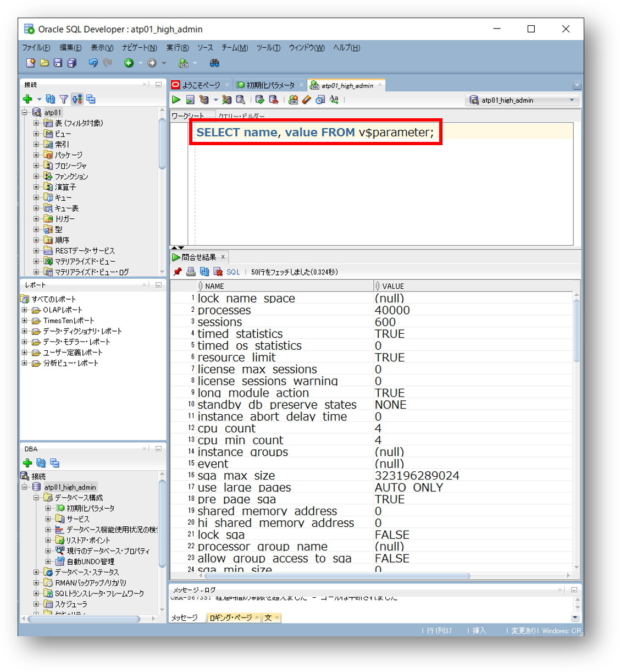Screen dimensions: 620x672
Task: Add new connection with green plus icon
Action: tap(27, 99)
